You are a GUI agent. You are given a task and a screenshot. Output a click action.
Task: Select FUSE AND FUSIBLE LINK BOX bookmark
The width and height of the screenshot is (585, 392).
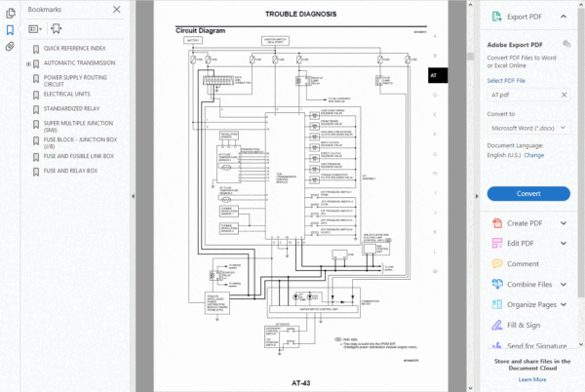[79, 156]
